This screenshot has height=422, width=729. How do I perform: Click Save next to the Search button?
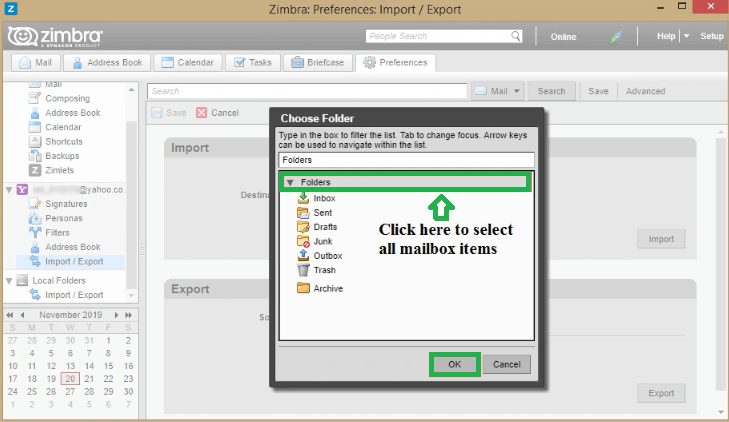tap(598, 91)
